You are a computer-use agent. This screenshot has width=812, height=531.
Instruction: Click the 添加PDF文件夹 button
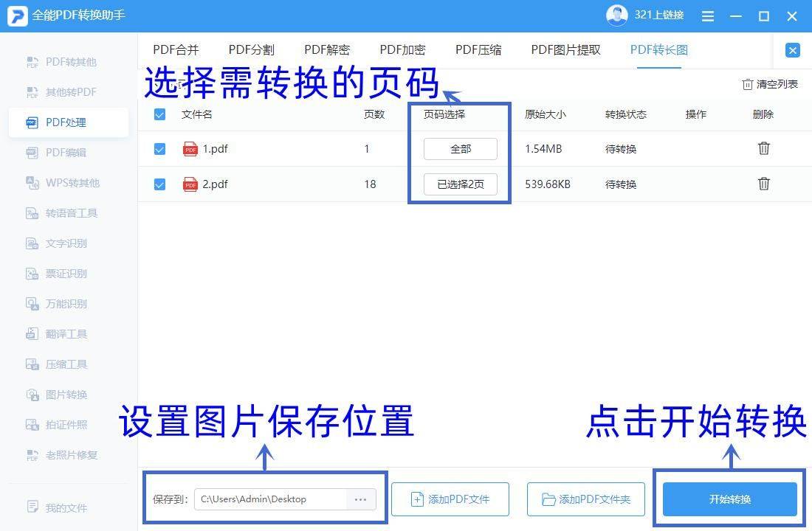(x=585, y=499)
